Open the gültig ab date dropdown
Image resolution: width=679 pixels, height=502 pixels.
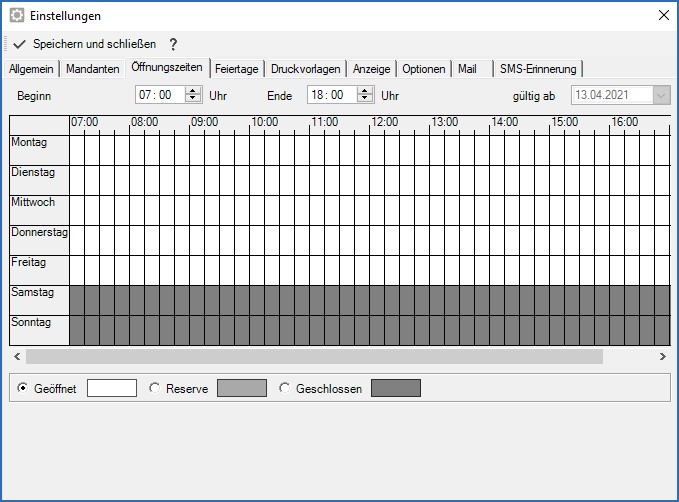click(661, 96)
